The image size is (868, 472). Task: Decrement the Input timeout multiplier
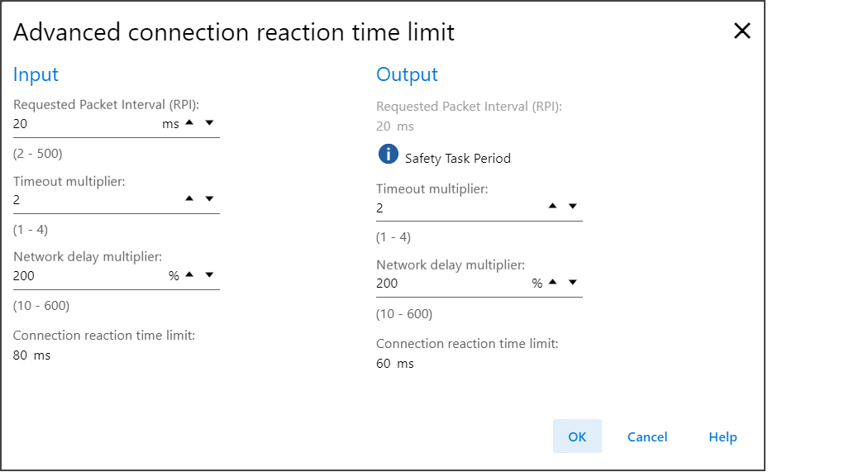[x=209, y=199]
